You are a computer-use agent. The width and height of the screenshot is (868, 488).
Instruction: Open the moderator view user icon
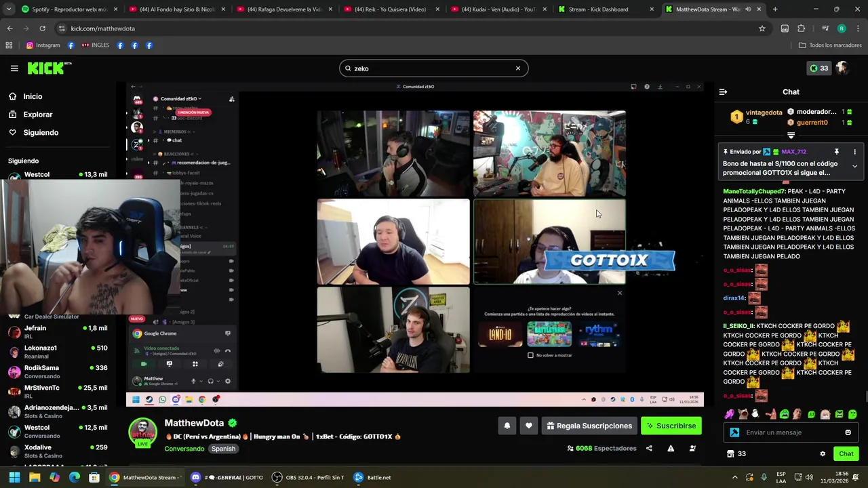[692, 449]
